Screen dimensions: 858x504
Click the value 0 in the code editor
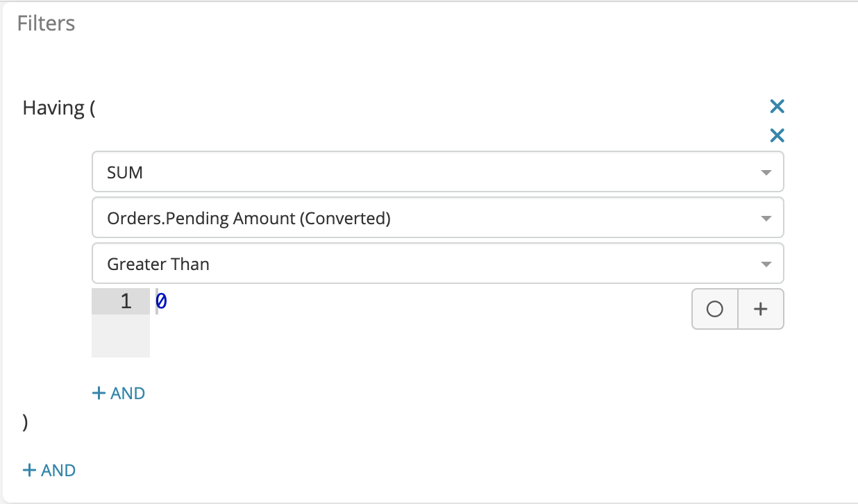pos(161,301)
